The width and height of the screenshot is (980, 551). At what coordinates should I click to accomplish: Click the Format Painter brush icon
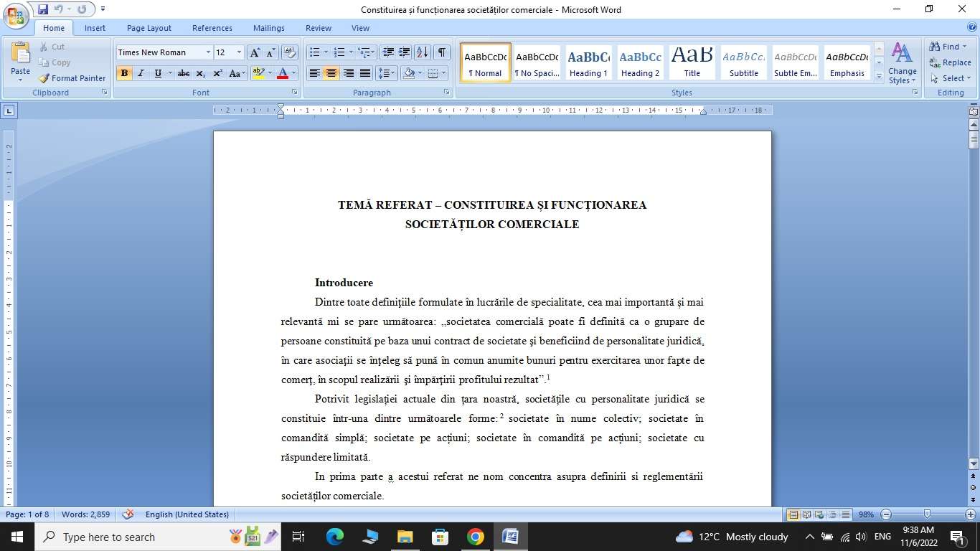pyautogui.click(x=44, y=78)
